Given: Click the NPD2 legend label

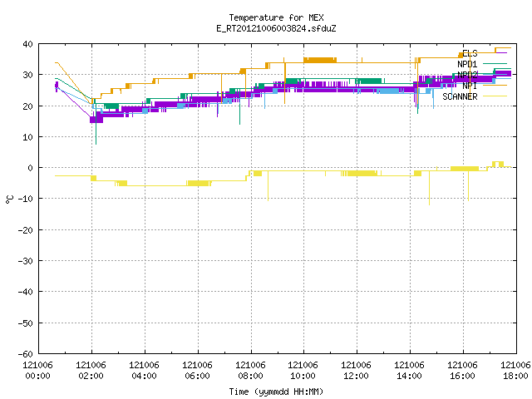Looking at the screenshot, I should (x=467, y=75).
